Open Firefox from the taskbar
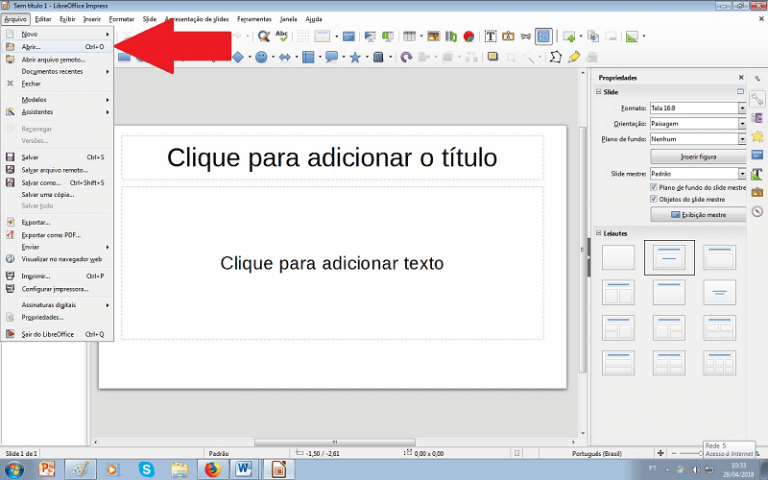 (212, 468)
